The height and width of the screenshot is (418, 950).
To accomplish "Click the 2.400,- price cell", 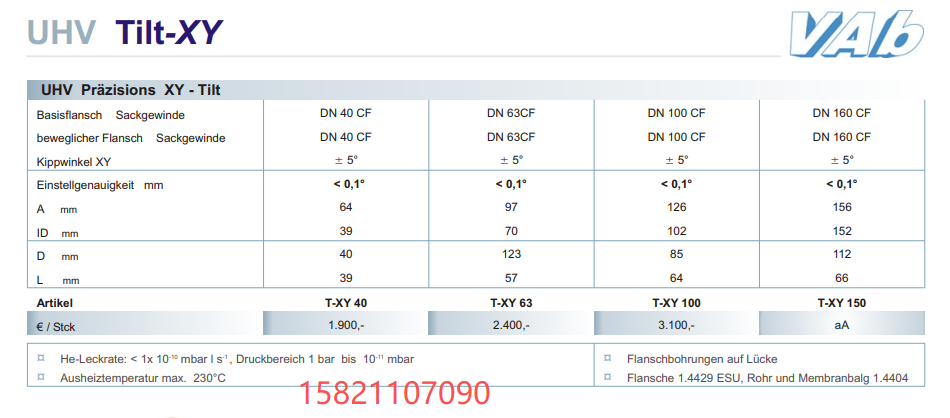I will click(x=510, y=325).
